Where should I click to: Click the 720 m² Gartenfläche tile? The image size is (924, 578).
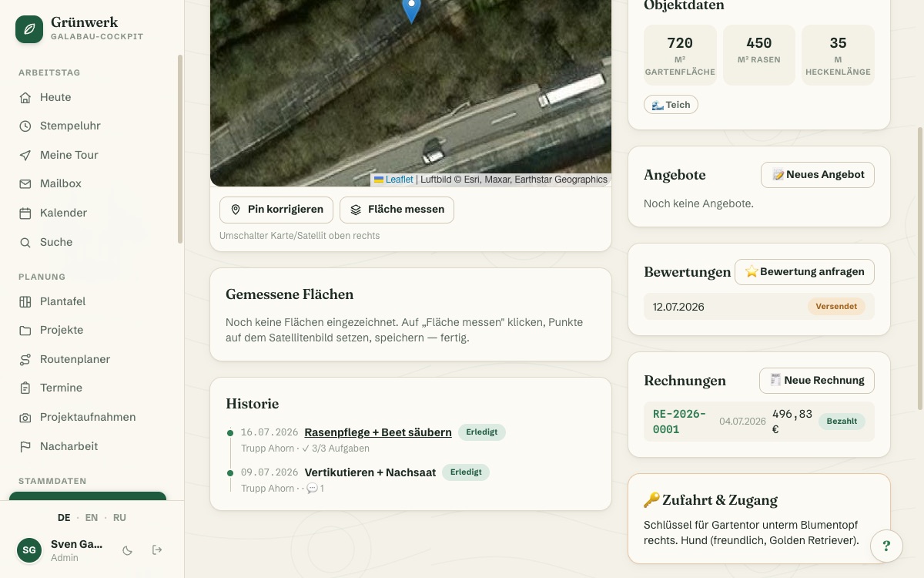click(x=680, y=55)
